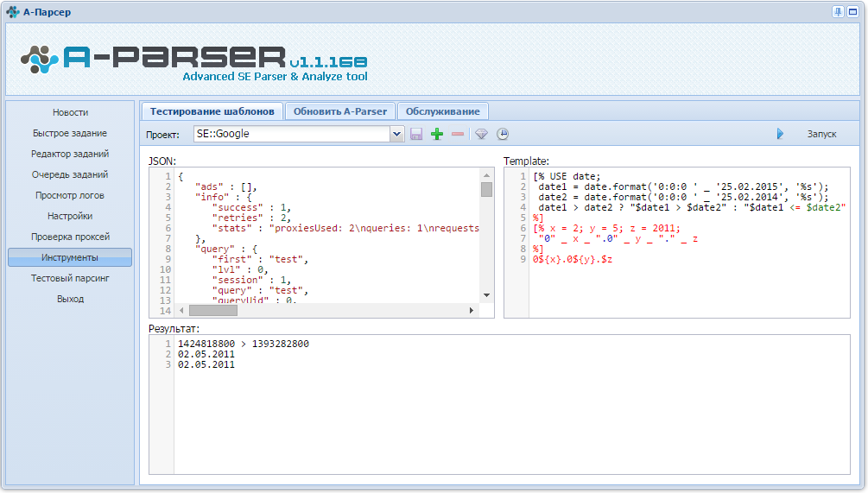Click the "ads" : [], line in JSON
The height and width of the screenshot is (493, 868).
coord(226,186)
